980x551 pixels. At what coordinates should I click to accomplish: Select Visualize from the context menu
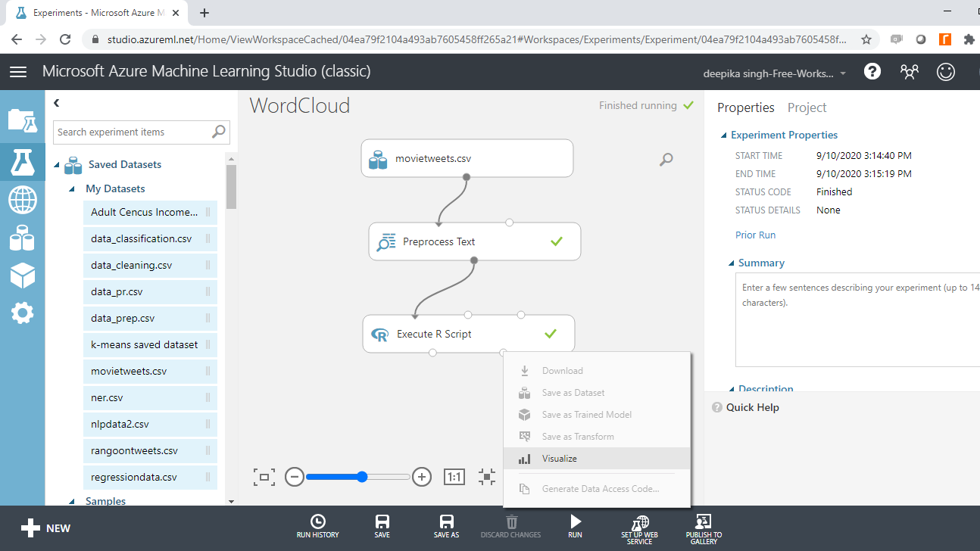coord(597,459)
